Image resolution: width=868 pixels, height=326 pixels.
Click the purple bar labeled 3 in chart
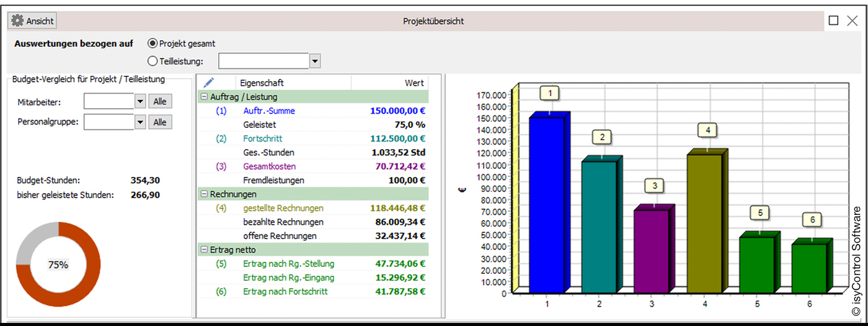650,251
